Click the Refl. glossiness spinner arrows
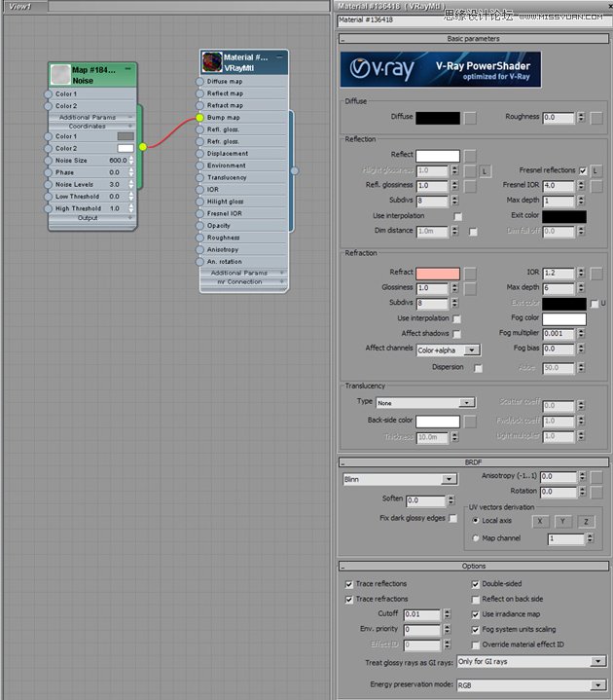 tap(454, 186)
